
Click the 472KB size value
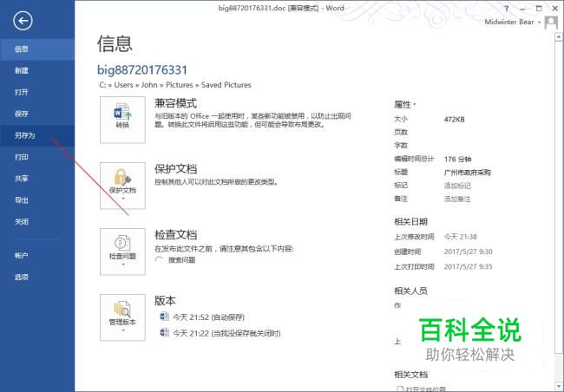tap(455, 120)
